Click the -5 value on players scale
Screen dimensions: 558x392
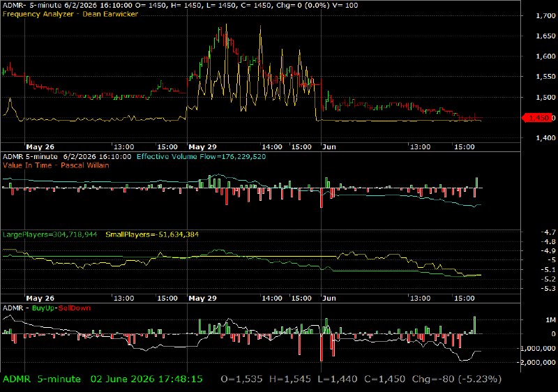pos(551,260)
